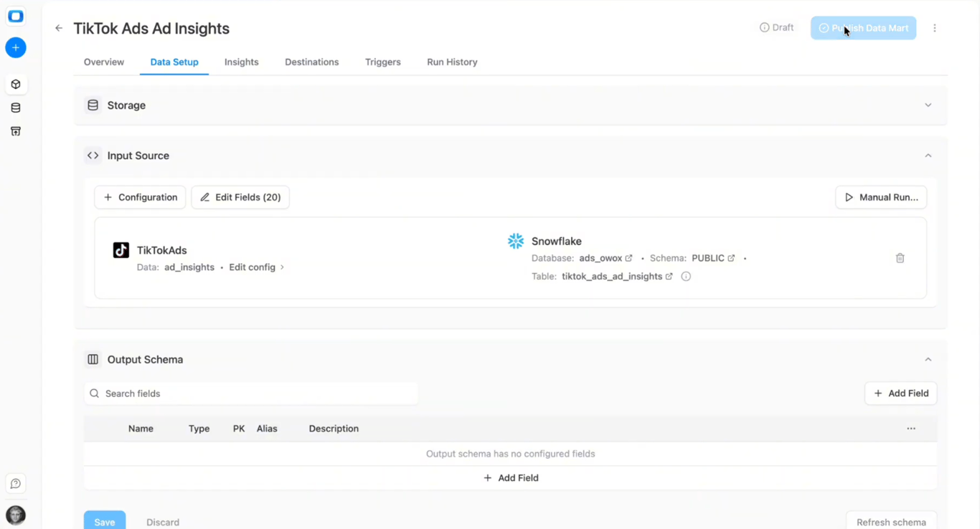980x529 pixels.
Task: Go back using the left arrow
Action: point(59,29)
